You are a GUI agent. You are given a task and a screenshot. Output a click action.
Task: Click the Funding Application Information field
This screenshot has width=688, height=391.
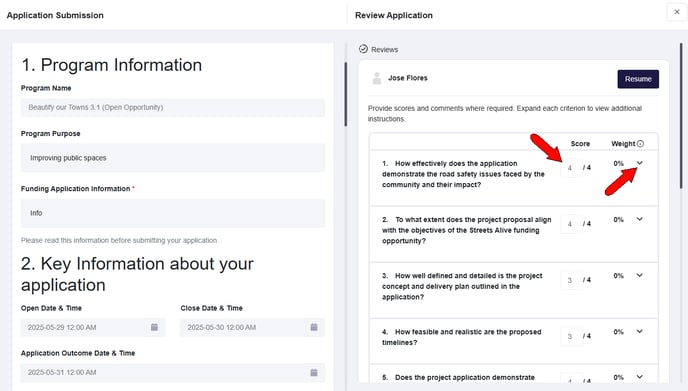173,213
